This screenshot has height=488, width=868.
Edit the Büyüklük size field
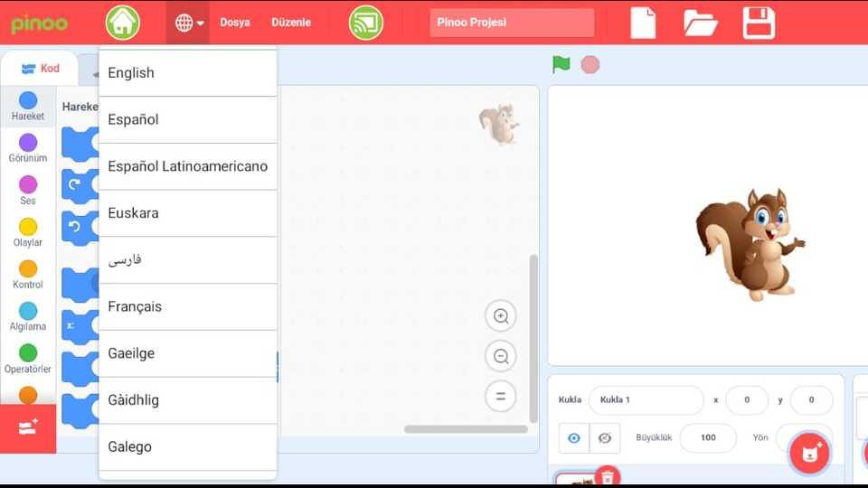click(708, 437)
